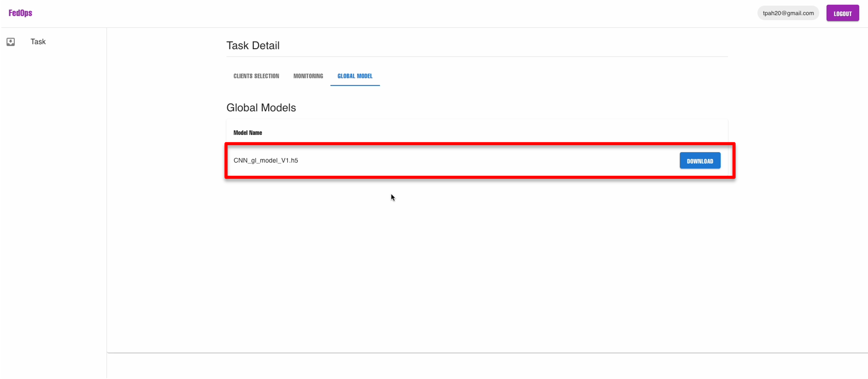Select the Global Model tab
This screenshot has height=379, width=868.
[355, 76]
